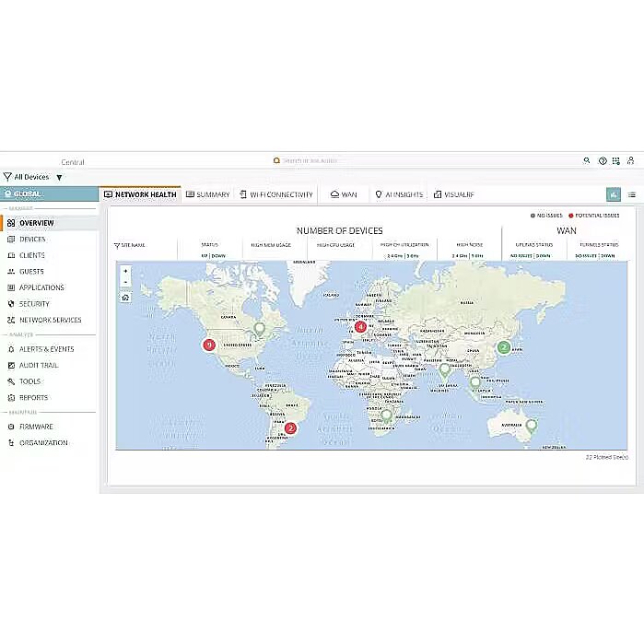
Task: Switch to the Summary tab
Action: 207,194
